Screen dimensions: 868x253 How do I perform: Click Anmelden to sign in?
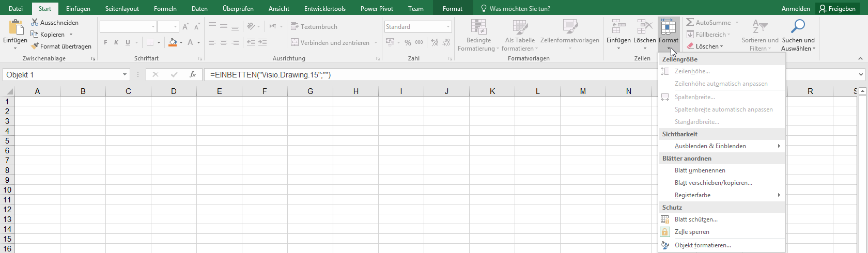(x=795, y=8)
